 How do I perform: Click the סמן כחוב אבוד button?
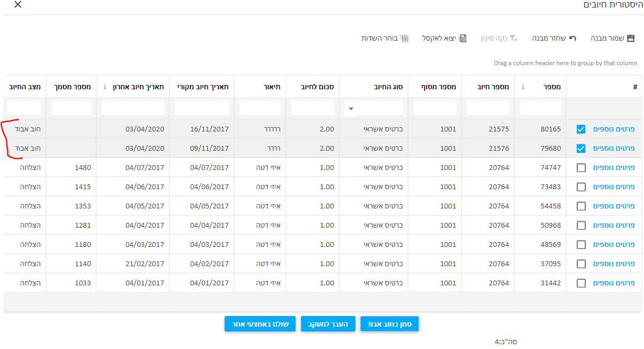[390, 324]
